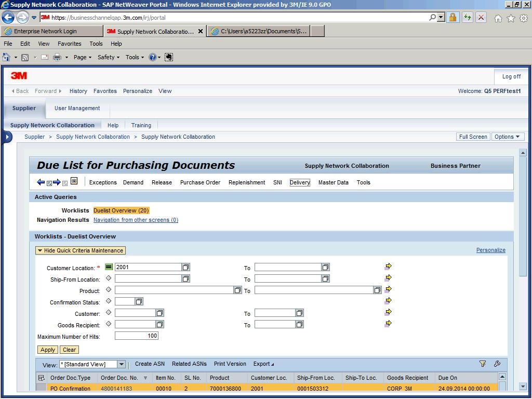The height and width of the screenshot is (399, 532).
Task: Switch to Enterprise Network Login tab
Action: [51, 31]
